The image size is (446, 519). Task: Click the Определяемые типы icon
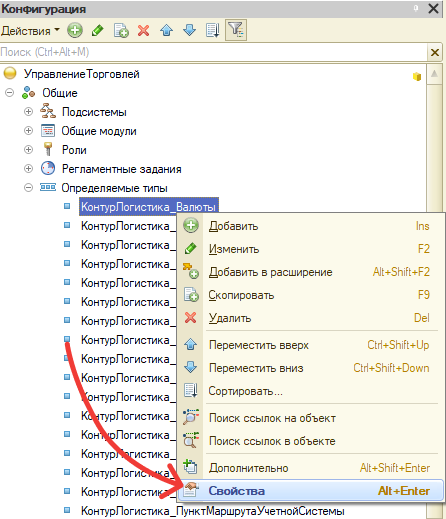point(48,187)
